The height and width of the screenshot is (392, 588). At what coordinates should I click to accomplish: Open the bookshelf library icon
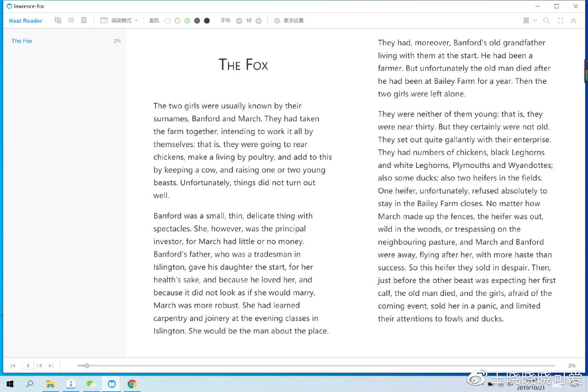click(58, 20)
